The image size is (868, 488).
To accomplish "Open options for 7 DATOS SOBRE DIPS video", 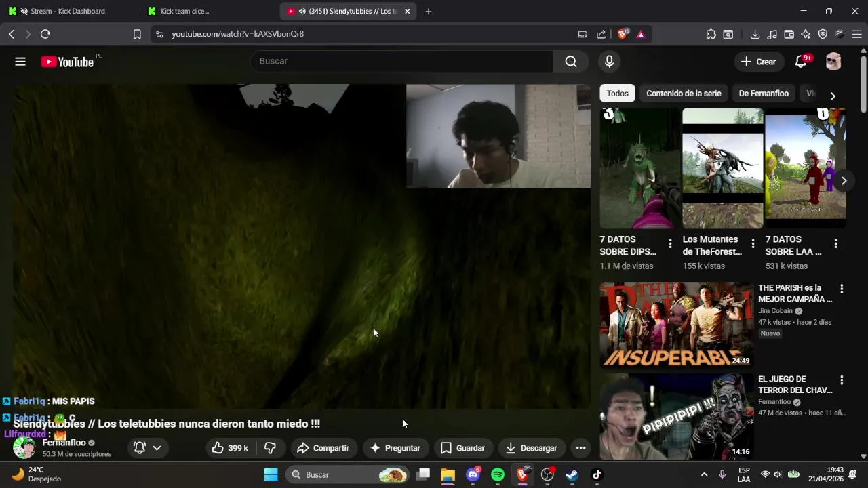I will pyautogui.click(x=670, y=243).
